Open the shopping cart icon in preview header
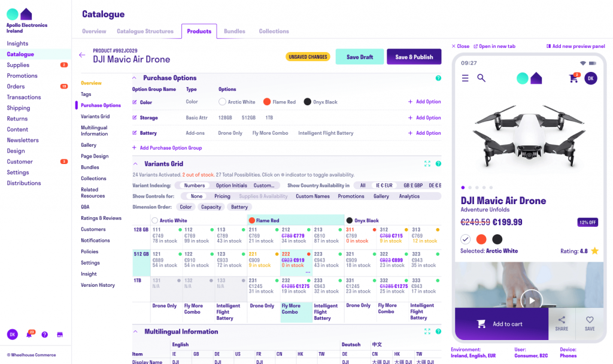The height and width of the screenshot is (364, 613). [x=573, y=78]
